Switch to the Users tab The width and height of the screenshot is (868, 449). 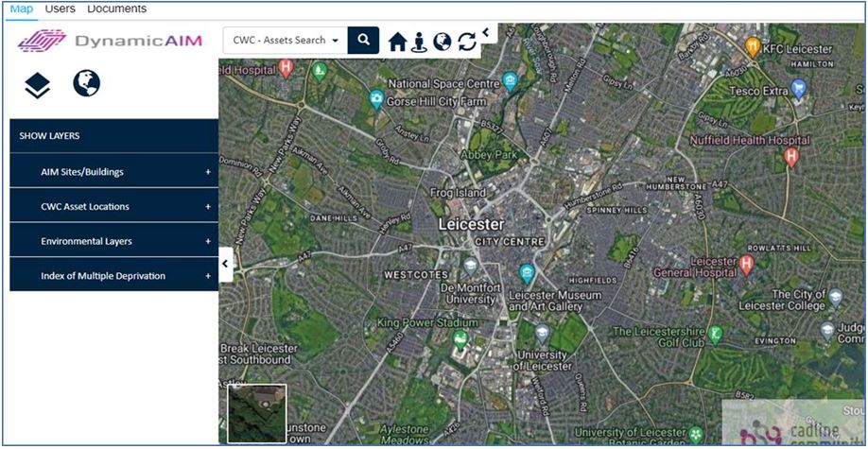pos(60,9)
